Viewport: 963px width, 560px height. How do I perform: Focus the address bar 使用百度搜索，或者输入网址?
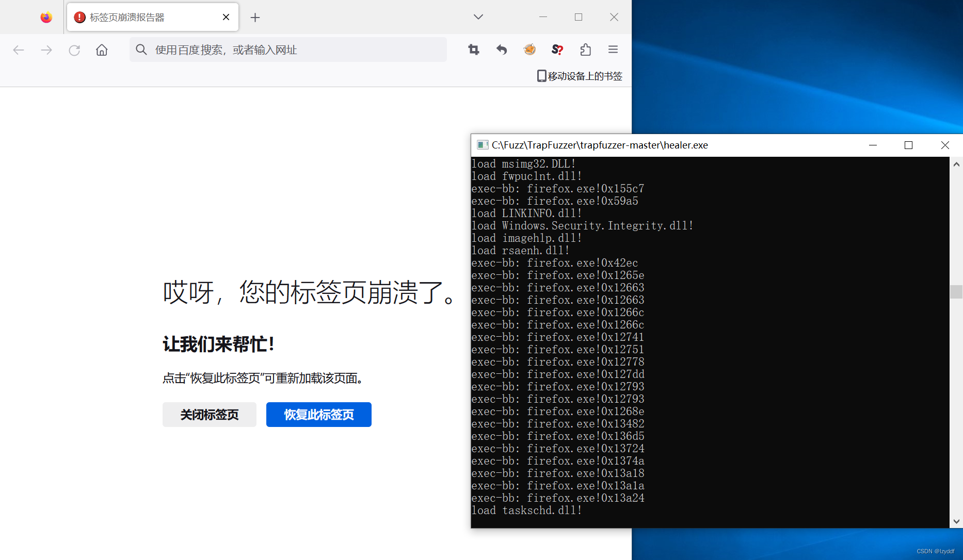click(x=288, y=50)
